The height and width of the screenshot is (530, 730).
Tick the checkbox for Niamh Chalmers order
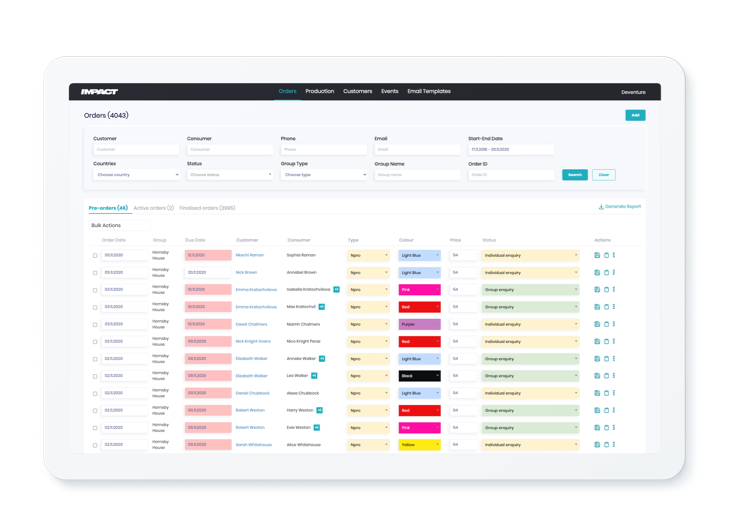pos(95,325)
